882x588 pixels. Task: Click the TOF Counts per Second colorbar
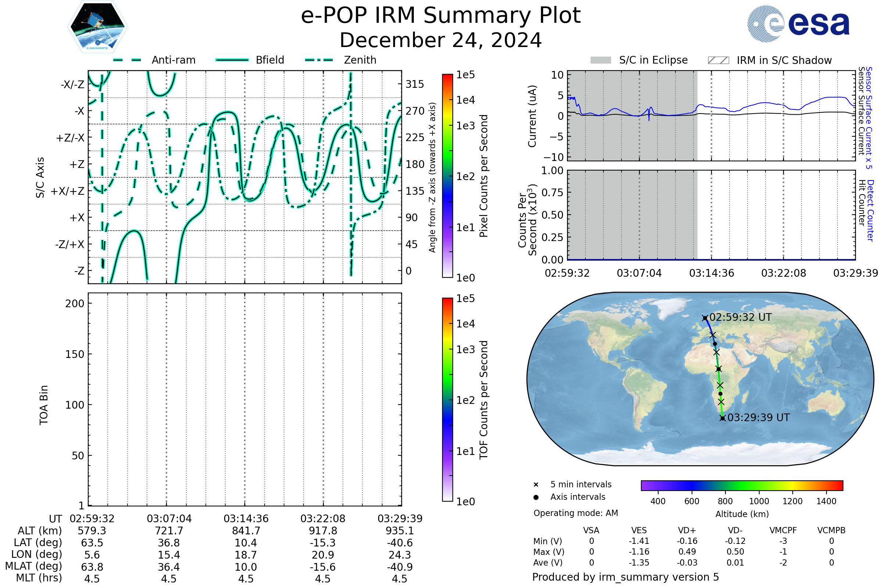point(447,399)
